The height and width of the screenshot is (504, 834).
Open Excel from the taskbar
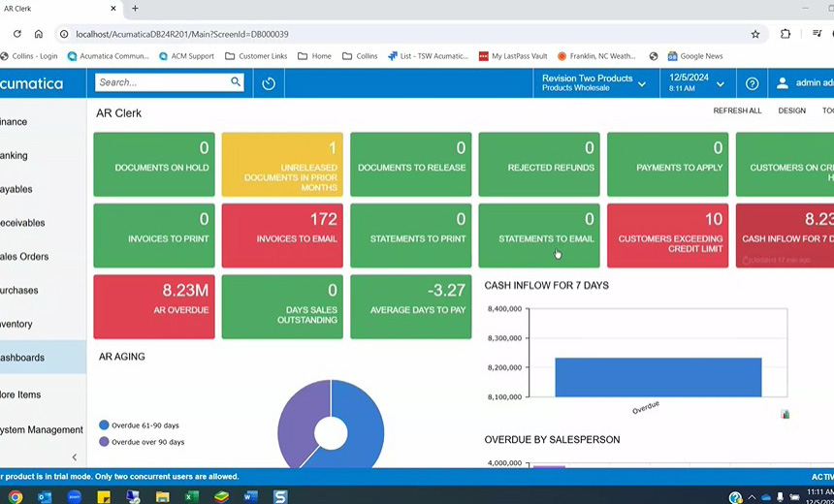point(191,496)
